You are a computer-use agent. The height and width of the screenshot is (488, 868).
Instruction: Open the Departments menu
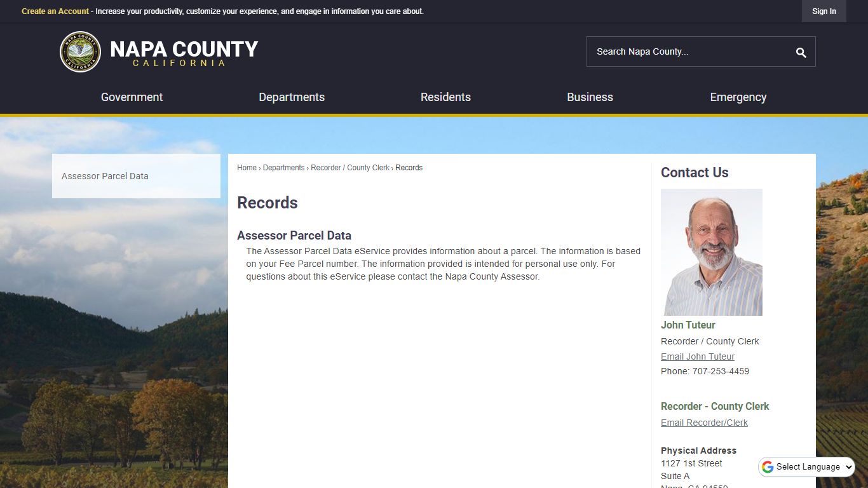292,97
